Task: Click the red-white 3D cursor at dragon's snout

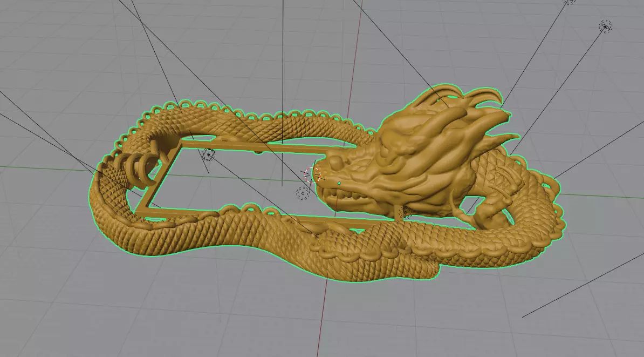Action: (313, 174)
